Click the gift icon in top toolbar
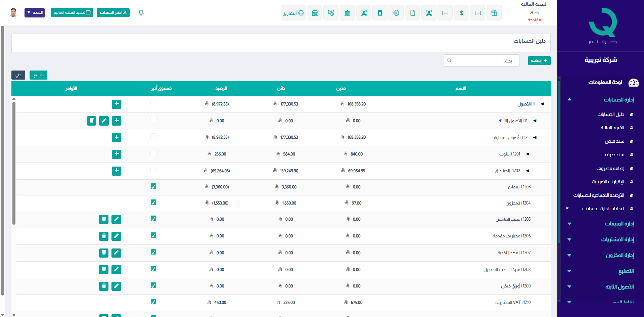644x317 pixels. tap(494, 13)
